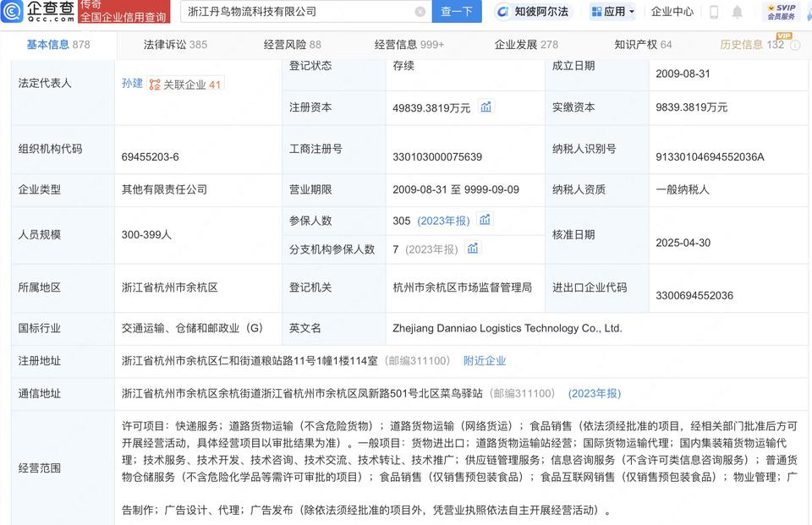Switch to the 法律诉讼 tab
Screen dimensions: 812x525
coord(175,45)
